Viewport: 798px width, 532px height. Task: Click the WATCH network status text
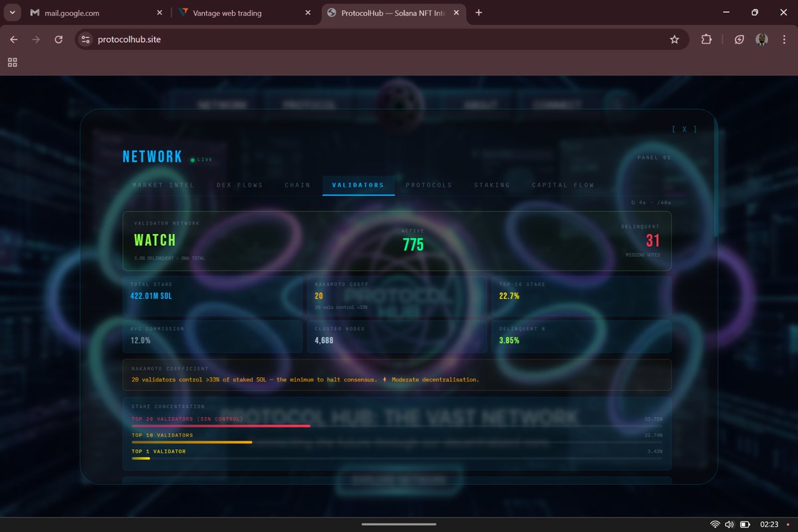click(155, 241)
